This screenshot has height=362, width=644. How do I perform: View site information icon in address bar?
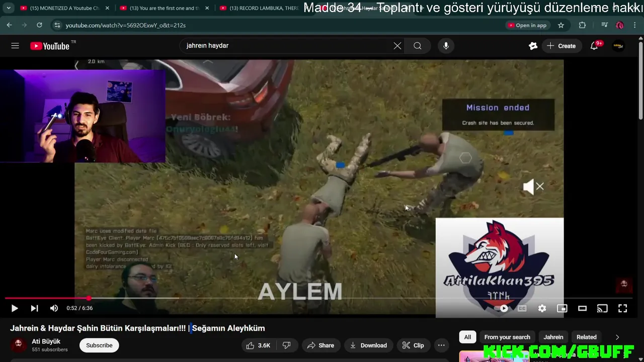[x=57, y=25]
